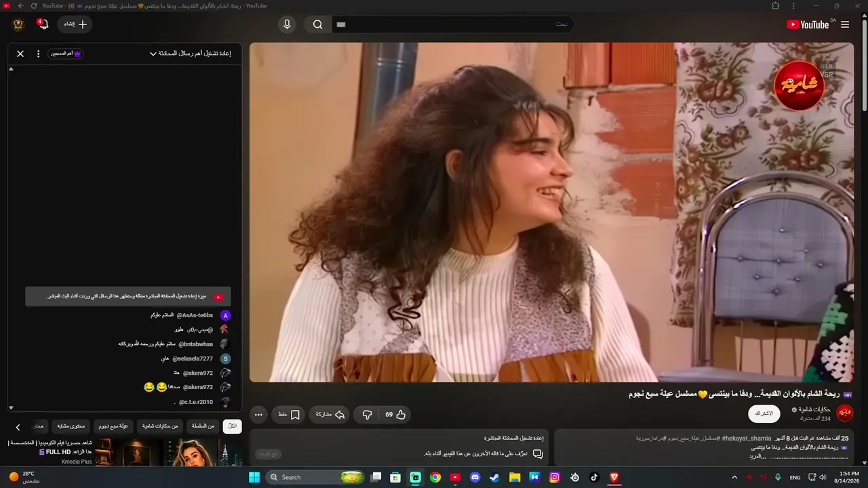Reload the page with the browser refresh icon
The height and width of the screenshot is (488, 868).
tap(34, 6)
